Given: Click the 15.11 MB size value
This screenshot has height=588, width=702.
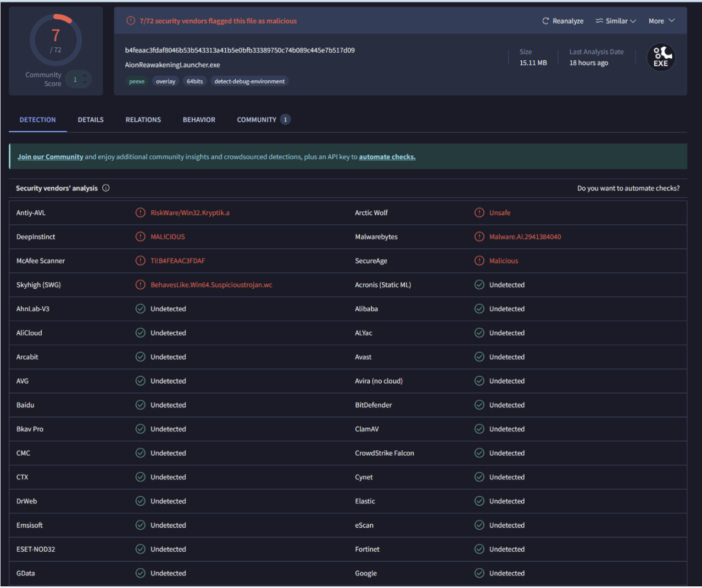Looking at the screenshot, I should coord(533,63).
